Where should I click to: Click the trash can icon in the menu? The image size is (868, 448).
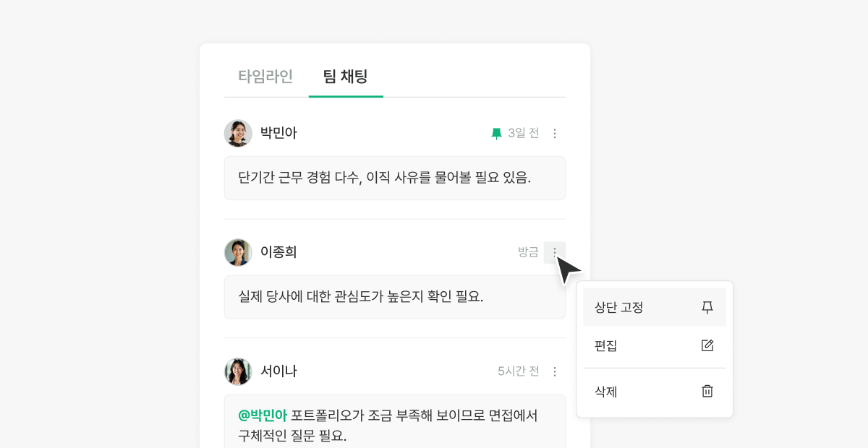tap(707, 392)
